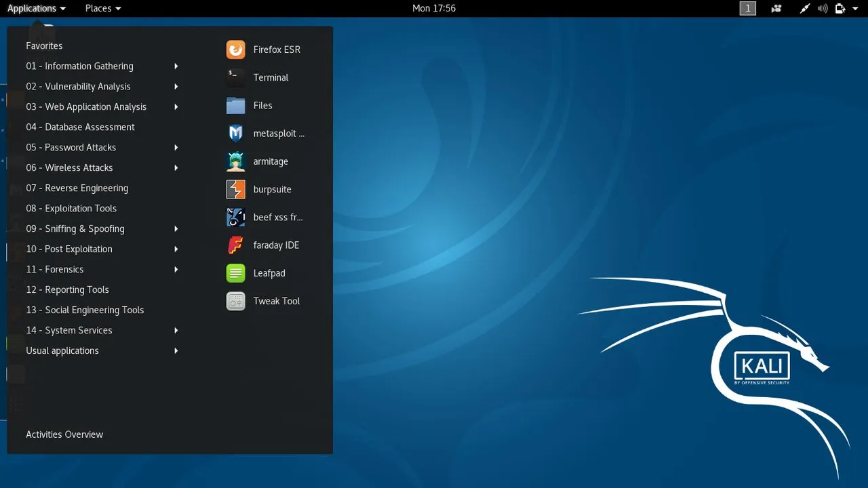Click the screen recorder camera icon in top bar

776,8
